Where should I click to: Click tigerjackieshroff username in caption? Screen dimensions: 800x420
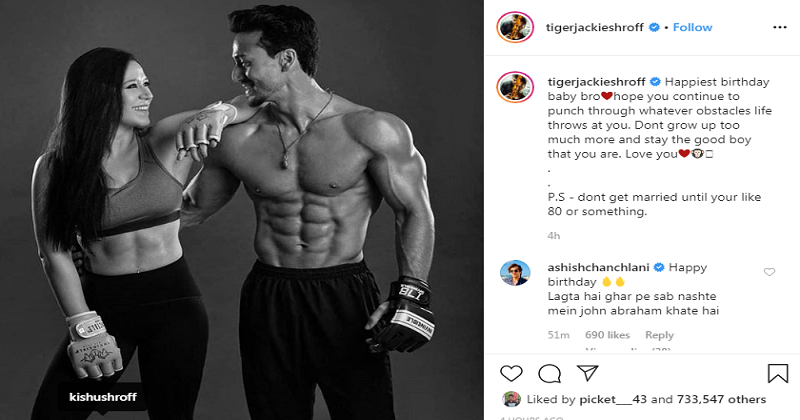pyautogui.click(x=596, y=82)
